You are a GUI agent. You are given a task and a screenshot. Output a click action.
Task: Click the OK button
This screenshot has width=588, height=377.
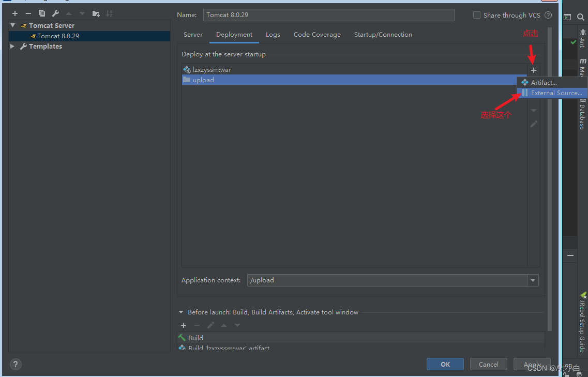[445, 364]
